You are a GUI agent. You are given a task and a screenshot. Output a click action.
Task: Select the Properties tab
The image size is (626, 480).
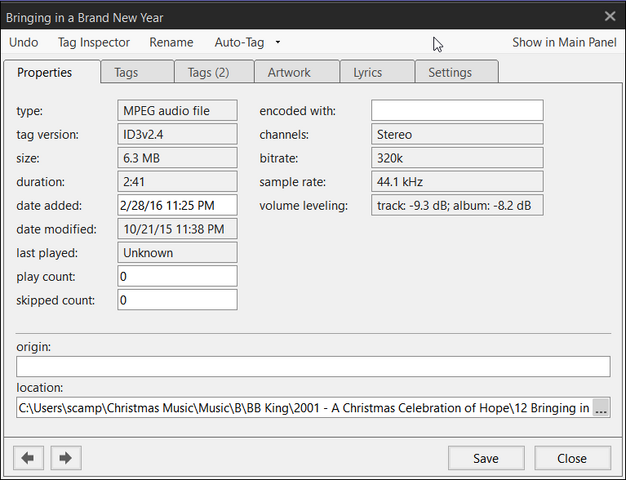tap(52, 72)
